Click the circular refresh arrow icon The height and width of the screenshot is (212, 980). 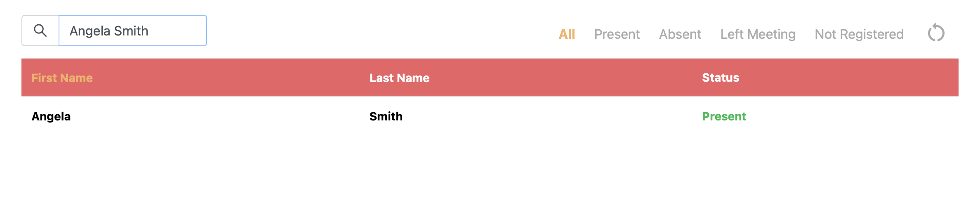click(x=936, y=33)
